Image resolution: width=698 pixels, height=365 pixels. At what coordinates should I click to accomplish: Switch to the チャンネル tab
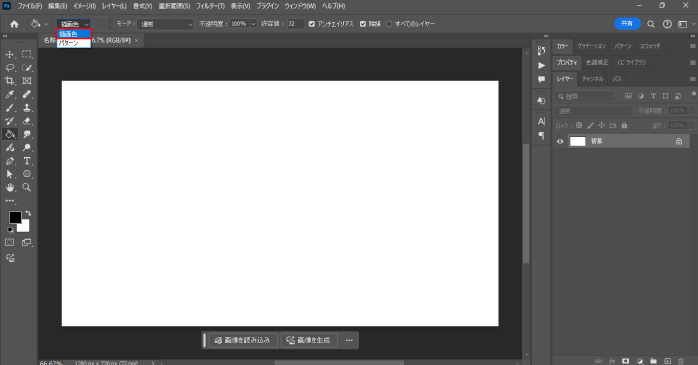tap(592, 79)
